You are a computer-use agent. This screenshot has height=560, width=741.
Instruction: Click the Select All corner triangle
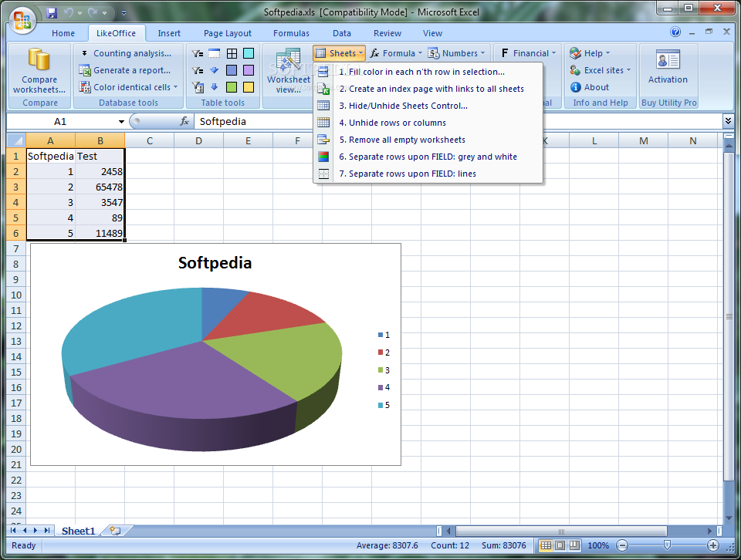[x=16, y=140]
